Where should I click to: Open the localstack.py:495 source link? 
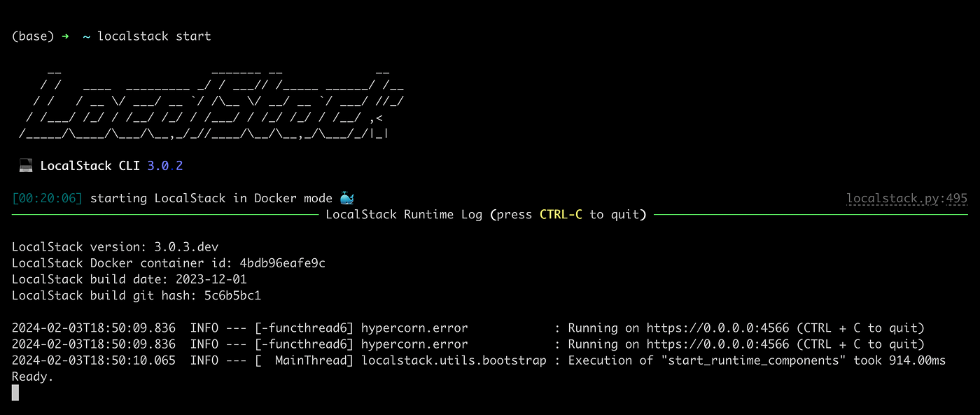pos(906,199)
